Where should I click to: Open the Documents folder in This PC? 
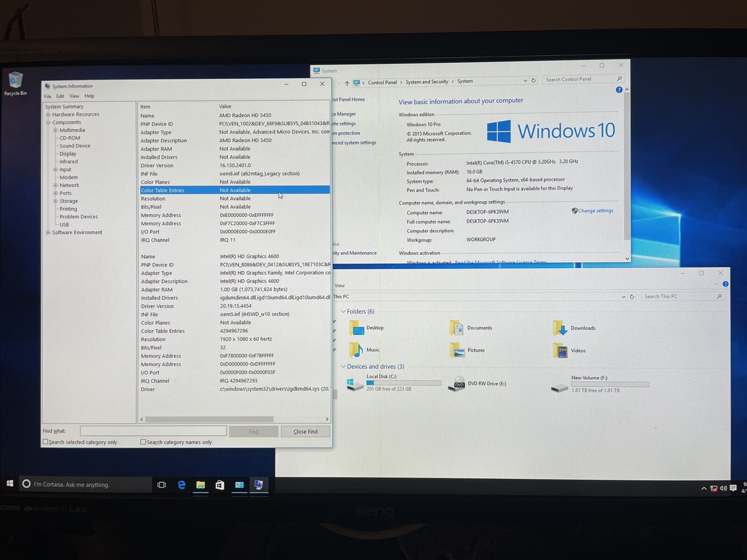tap(471, 328)
